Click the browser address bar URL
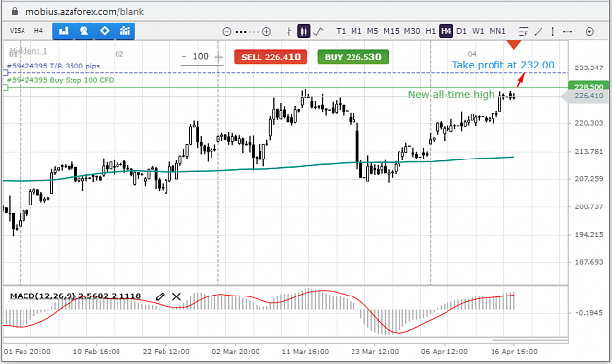612x364 pixels. click(x=84, y=12)
